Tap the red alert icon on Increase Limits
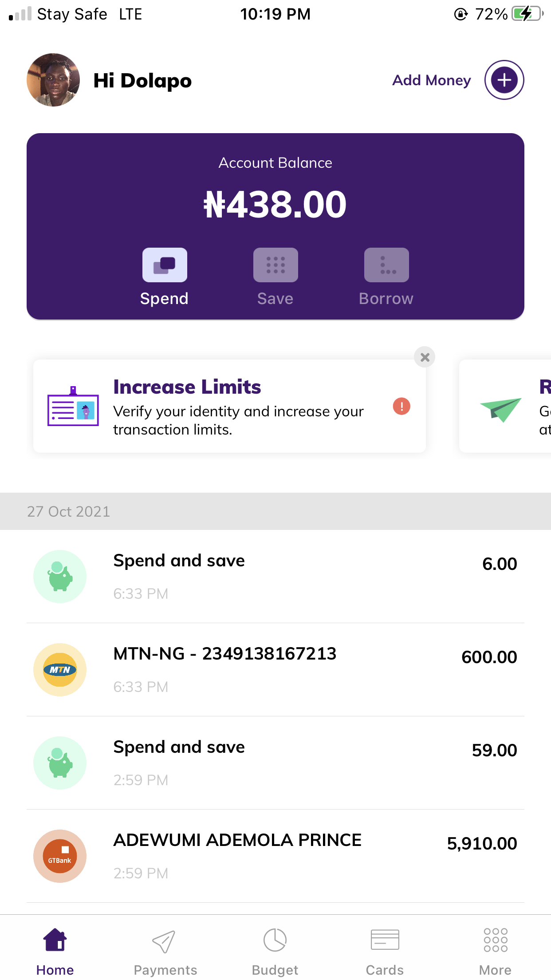This screenshot has width=551, height=980. (401, 406)
